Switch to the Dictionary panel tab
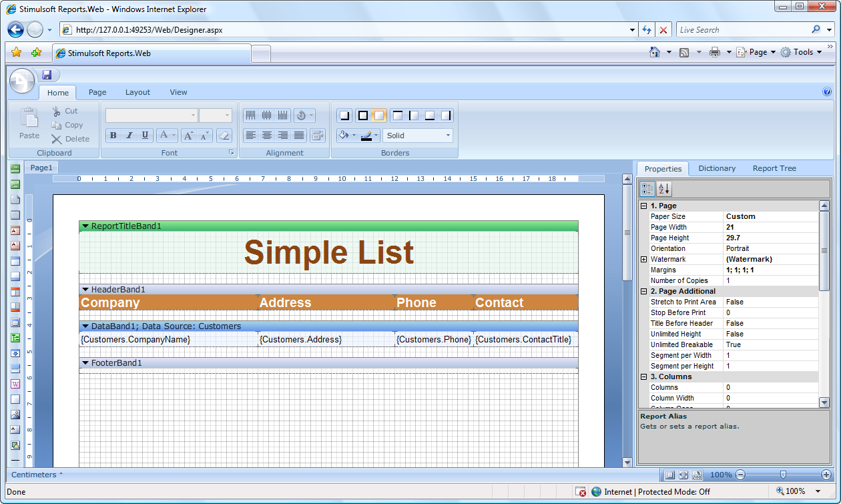 717,168
